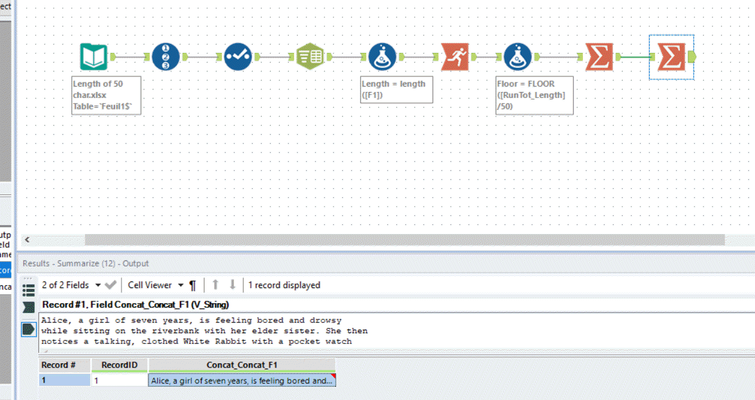
Task: Select the Formula tool labeled Length = length
Action: coord(382,57)
